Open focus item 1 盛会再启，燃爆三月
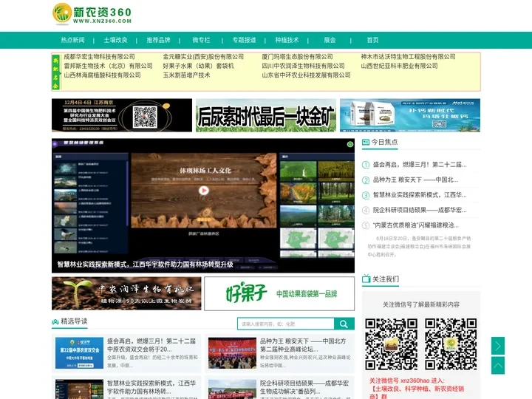Viewport: 532px width, 399px height. [x=420, y=165]
